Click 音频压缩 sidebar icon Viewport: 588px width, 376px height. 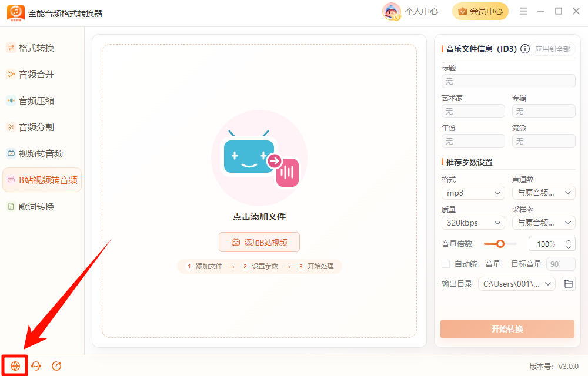[11, 100]
